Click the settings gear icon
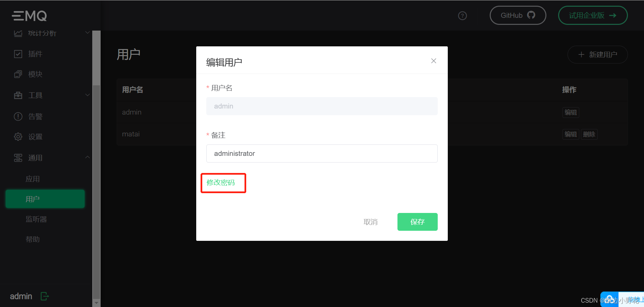 (x=18, y=137)
